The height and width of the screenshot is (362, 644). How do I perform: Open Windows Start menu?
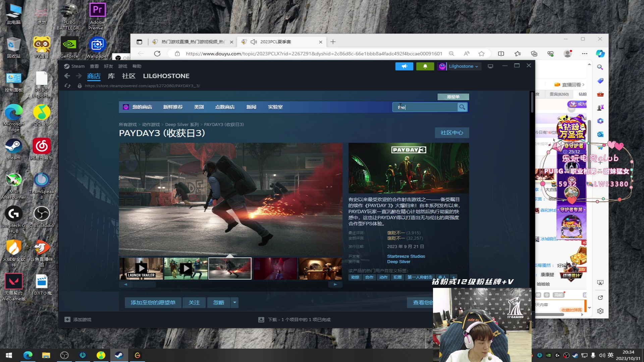pos(9,355)
